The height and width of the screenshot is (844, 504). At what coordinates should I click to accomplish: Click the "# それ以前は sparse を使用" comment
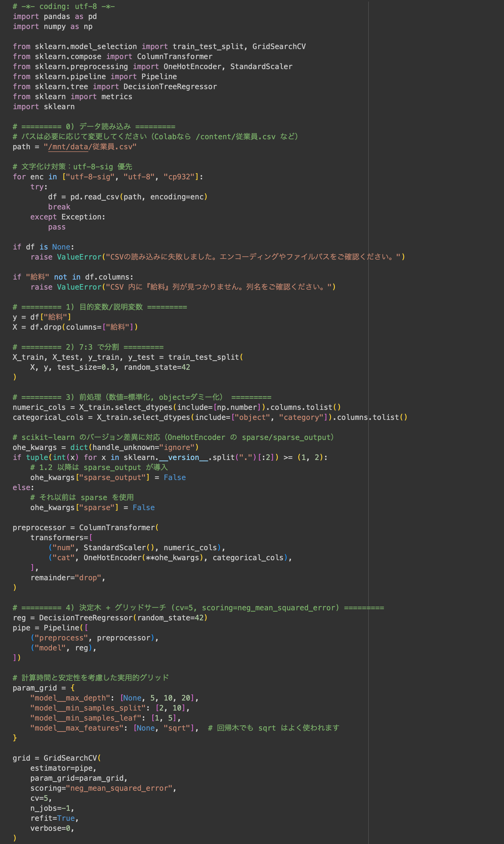[82, 497]
